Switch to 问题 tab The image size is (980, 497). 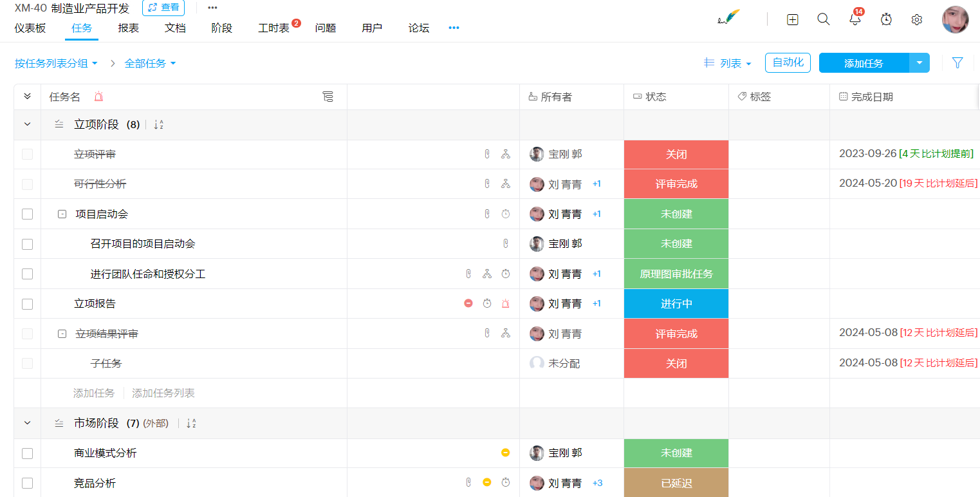coord(326,28)
